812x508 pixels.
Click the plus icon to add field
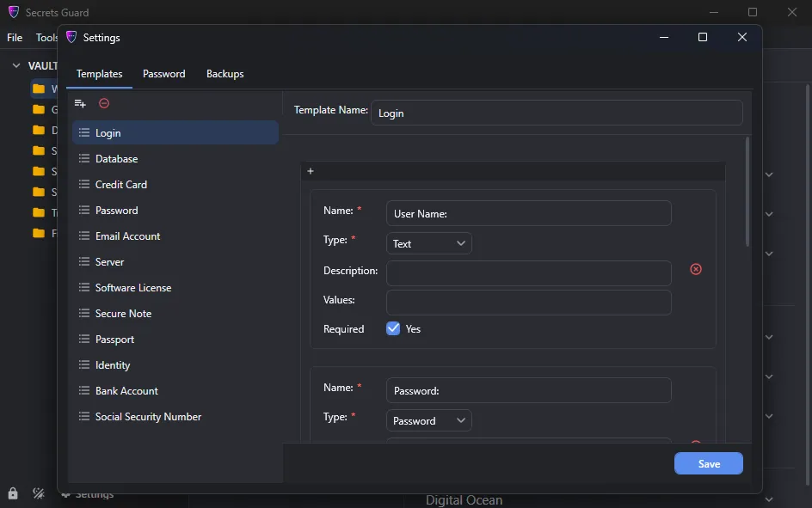[311, 171]
